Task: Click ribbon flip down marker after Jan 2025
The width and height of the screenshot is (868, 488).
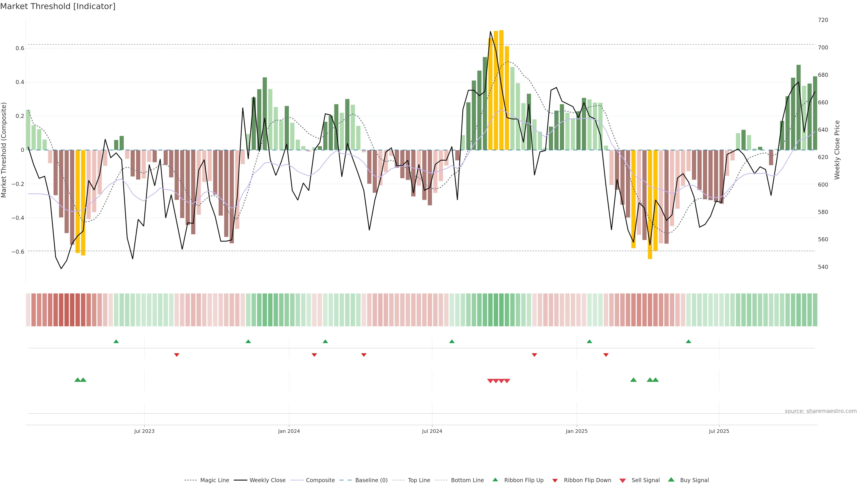Action: (606, 355)
